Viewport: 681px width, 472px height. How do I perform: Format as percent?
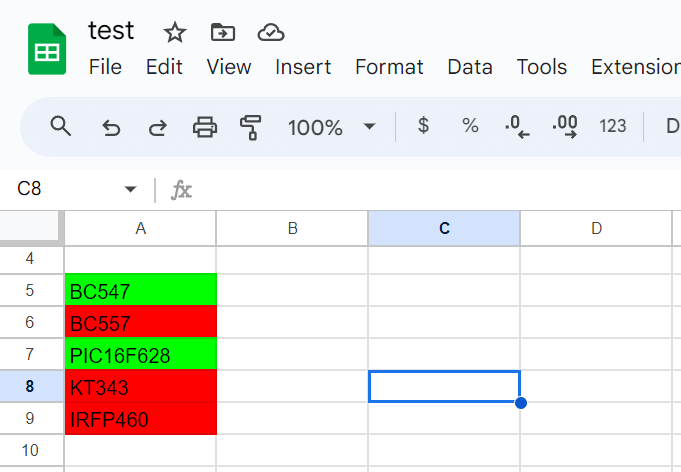pyautogui.click(x=470, y=126)
